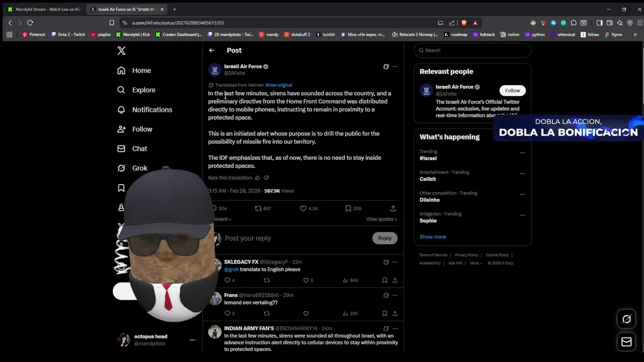644x362 pixels.
Task: Click Show more under What's happening
Action: [433, 237]
